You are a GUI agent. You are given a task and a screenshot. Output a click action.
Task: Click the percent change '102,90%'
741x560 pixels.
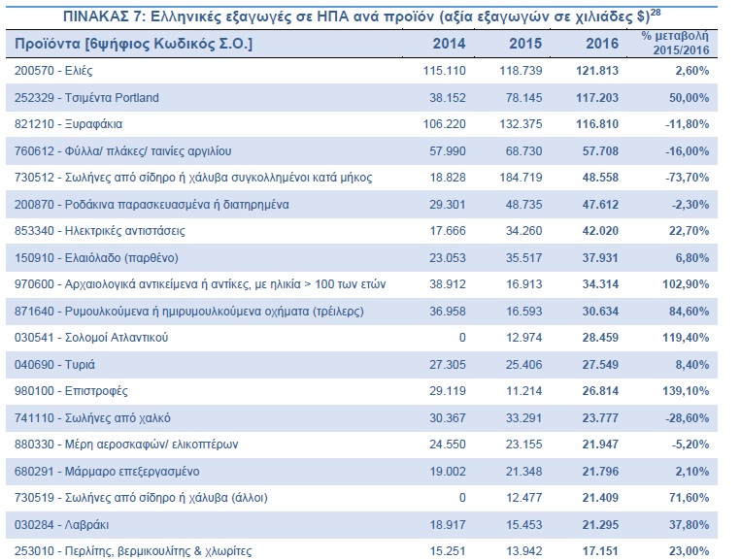click(x=686, y=284)
